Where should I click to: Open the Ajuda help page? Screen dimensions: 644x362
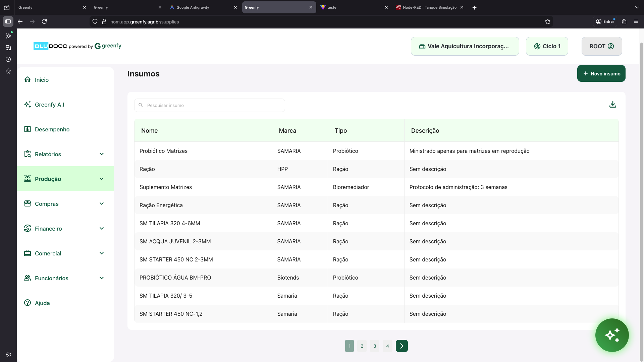(42, 303)
